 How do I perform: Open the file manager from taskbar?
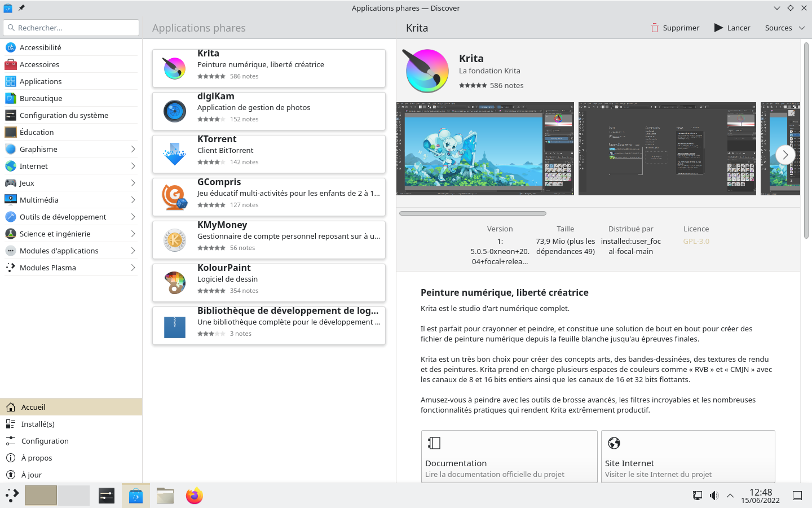click(x=165, y=496)
